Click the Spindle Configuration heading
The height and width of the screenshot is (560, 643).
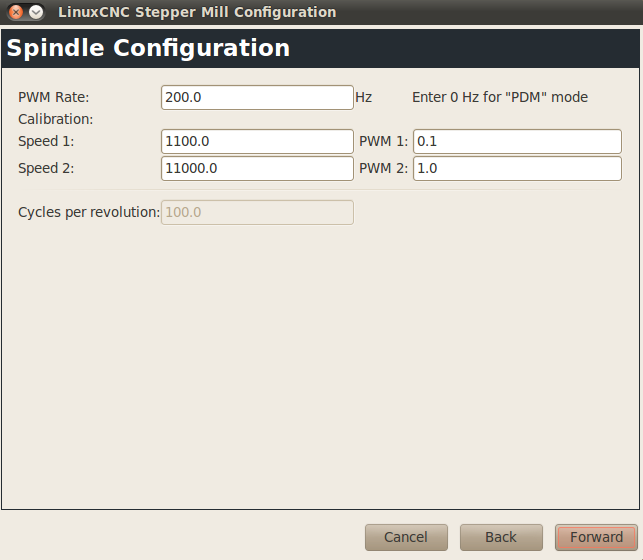148,48
